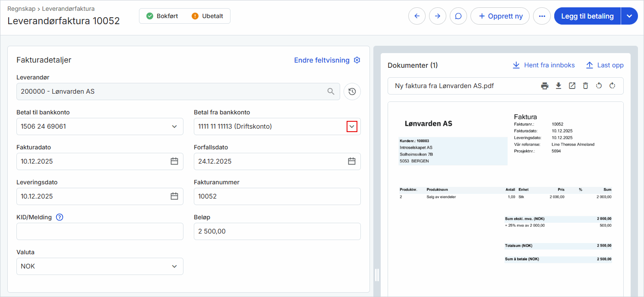Go to previous invoice with left arrow
This screenshot has height=297, width=644.
(x=417, y=16)
